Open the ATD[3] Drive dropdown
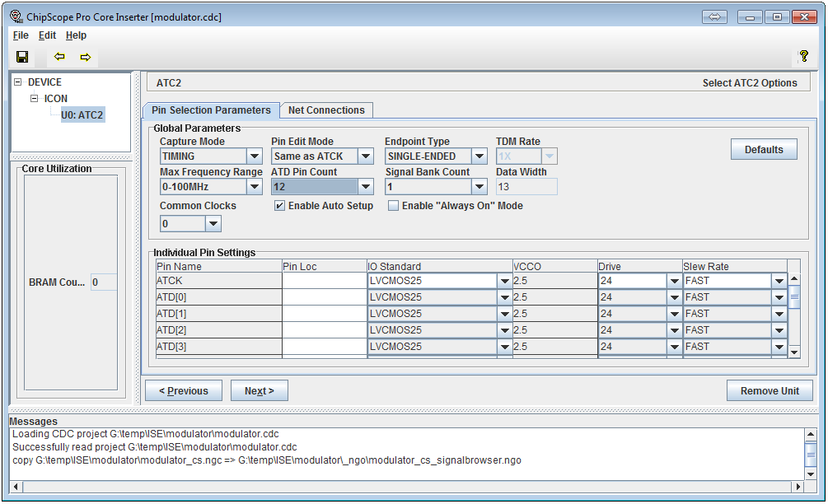 [674, 347]
